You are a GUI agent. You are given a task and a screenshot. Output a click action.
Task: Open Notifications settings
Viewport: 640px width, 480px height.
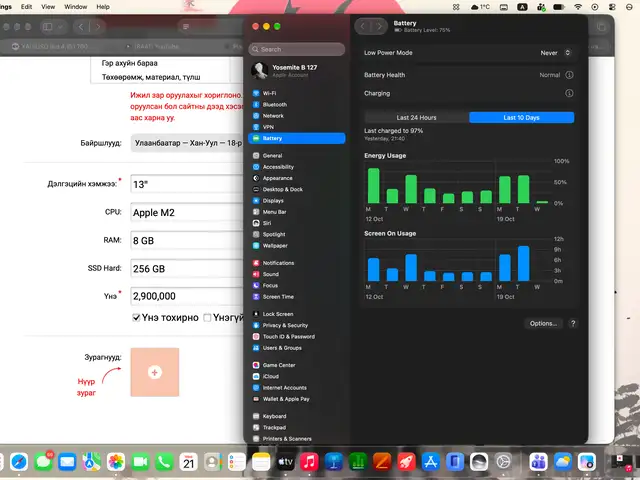coord(297,263)
